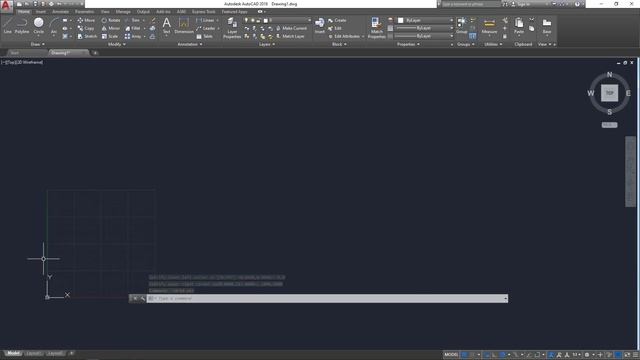Click the Leader annotation tool
The height and width of the screenshot is (360, 640).
point(205,28)
